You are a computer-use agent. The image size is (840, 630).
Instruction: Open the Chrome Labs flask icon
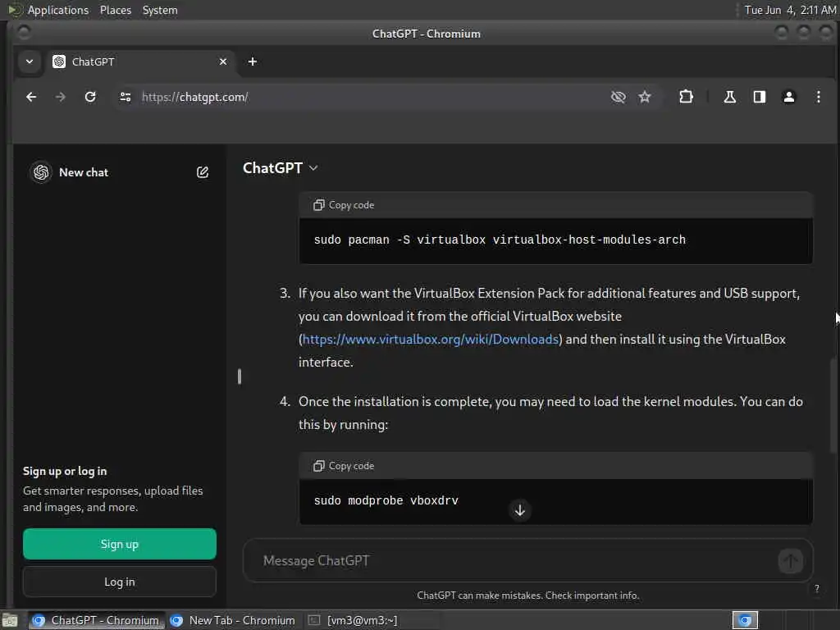[x=729, y=97]
